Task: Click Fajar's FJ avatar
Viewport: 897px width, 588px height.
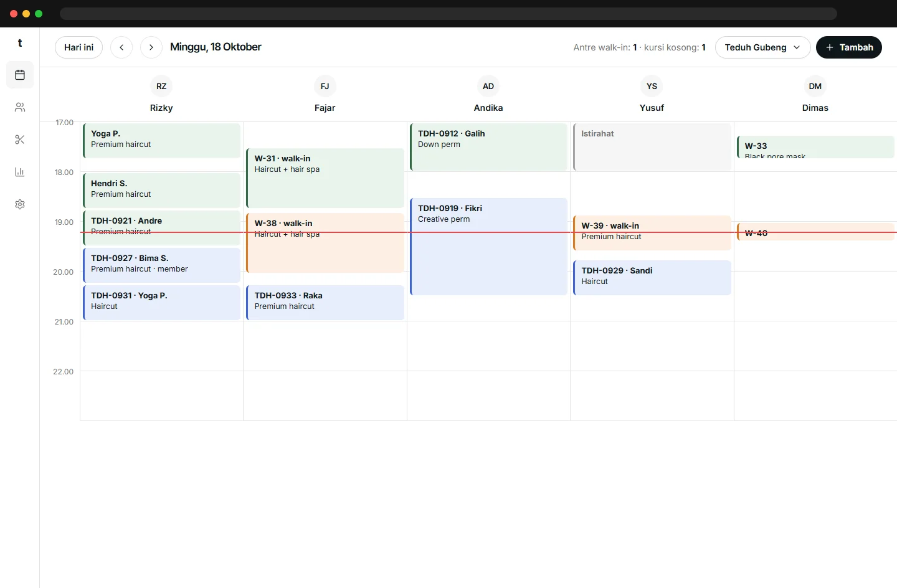Action: tap(325, 86)
